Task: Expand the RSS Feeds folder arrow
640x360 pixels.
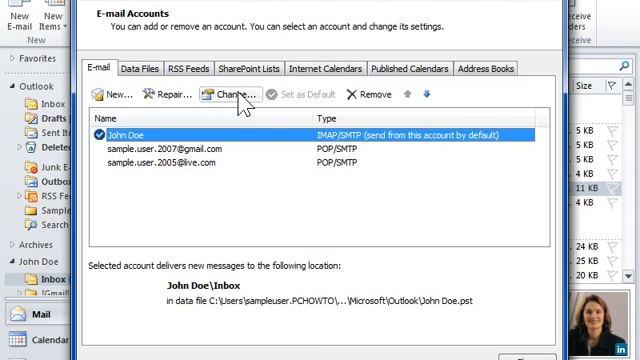Action: (x=19, y=196)
